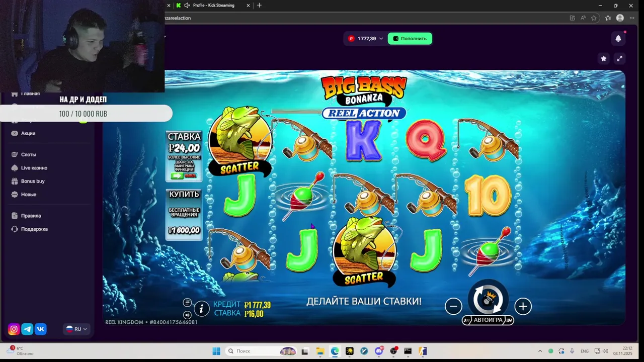644x362 pixels.
Task: Open Поддержка in the sidebar
Action: 34,229
